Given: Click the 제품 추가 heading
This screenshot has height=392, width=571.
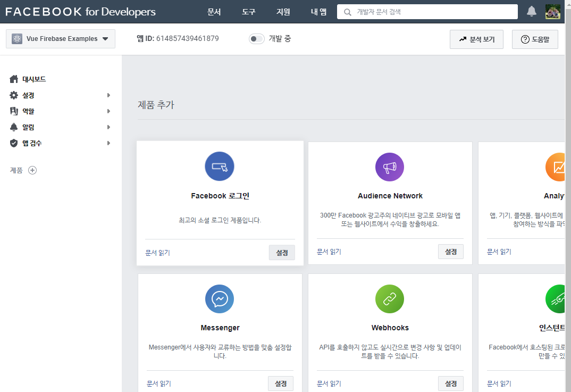Looking at the screenshot, I should 156,105.
